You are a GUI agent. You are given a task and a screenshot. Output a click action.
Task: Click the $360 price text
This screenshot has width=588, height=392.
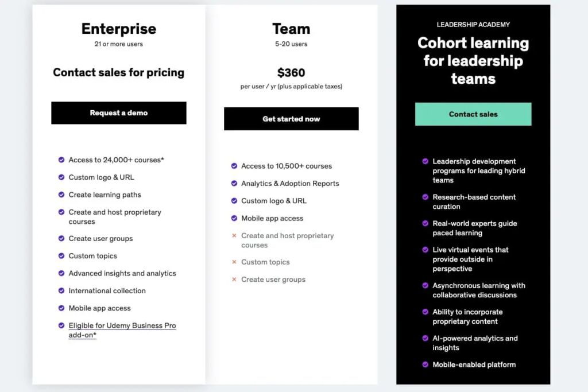click(291, 73)
